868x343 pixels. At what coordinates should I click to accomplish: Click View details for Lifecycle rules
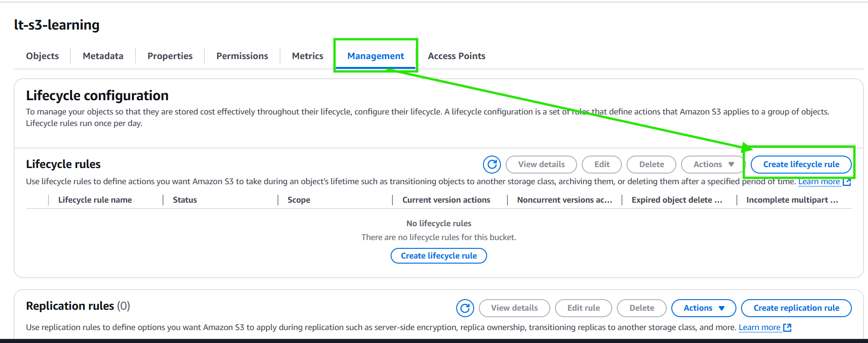(541, 164)
